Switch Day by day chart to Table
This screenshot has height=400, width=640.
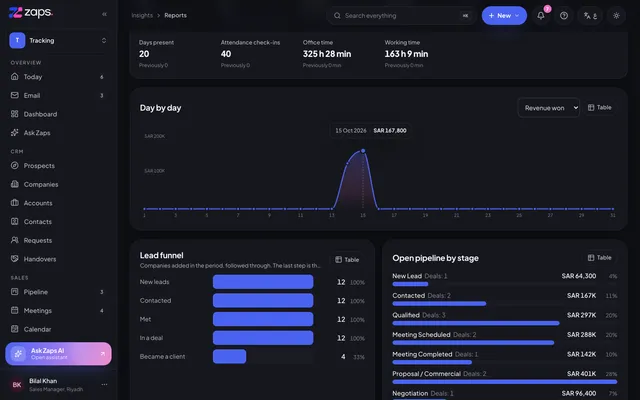pyautogui.click(x=600, y=107)
